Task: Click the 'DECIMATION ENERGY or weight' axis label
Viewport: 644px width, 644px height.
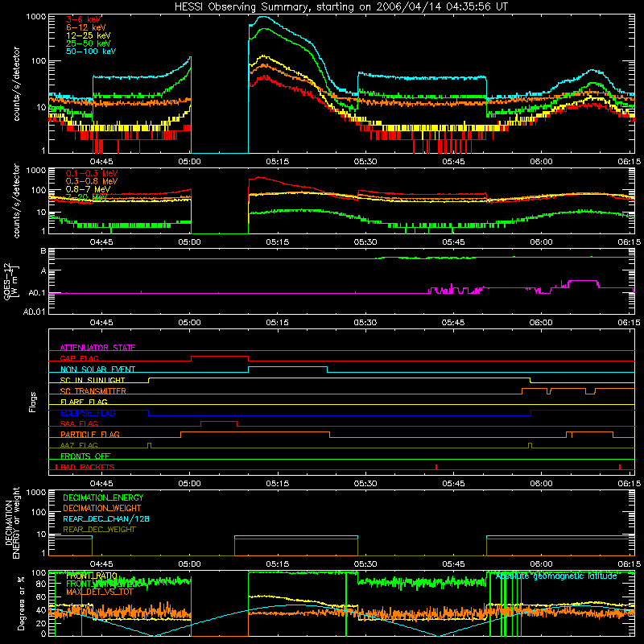Action: tap(12, 522)
